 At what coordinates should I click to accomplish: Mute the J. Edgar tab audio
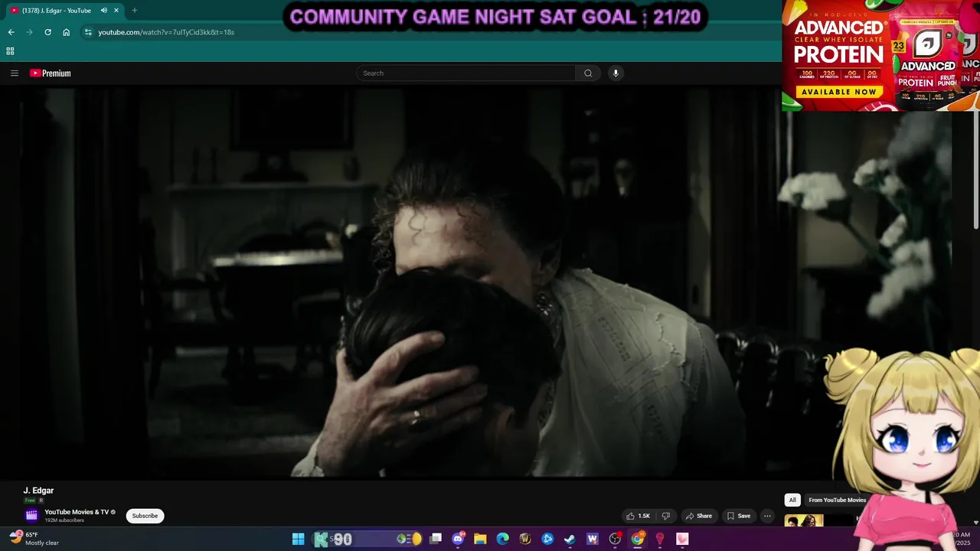(x=104, y=11)
